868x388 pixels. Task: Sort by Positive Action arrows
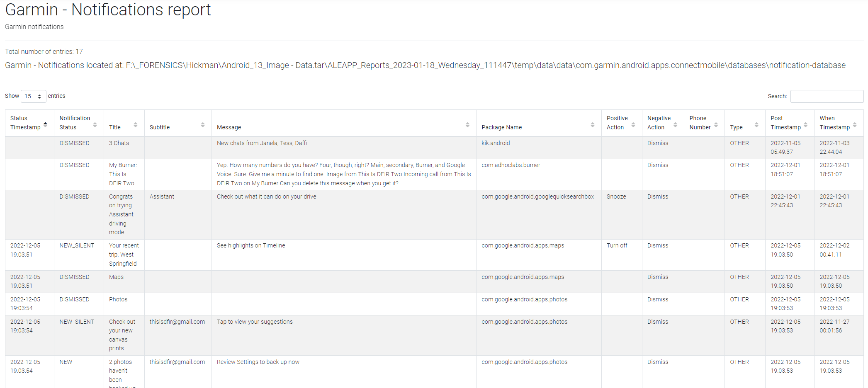coord(633,125)
